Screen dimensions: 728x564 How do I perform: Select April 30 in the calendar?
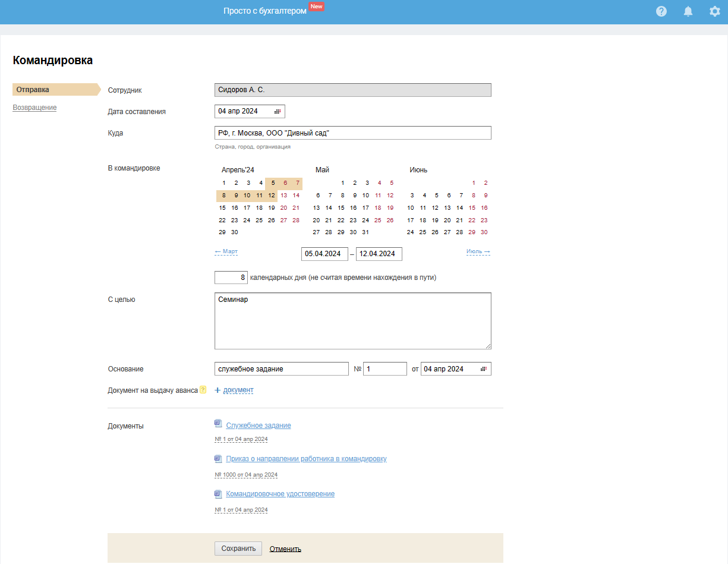tap(235, 232)
